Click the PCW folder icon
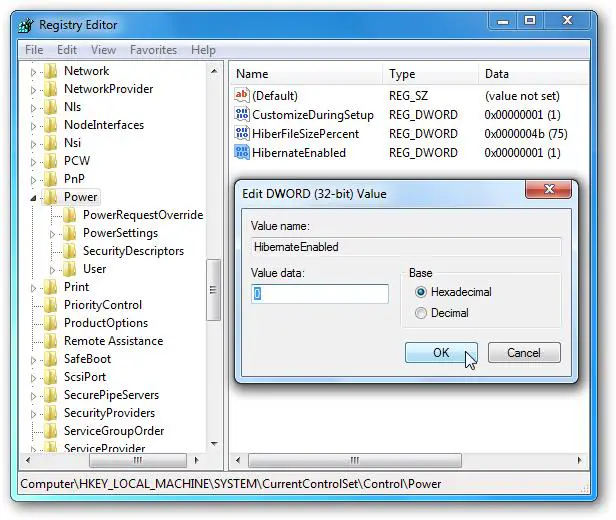Viewport: 616px width, 520px height. pyautogui.click(x=51, y=161)
